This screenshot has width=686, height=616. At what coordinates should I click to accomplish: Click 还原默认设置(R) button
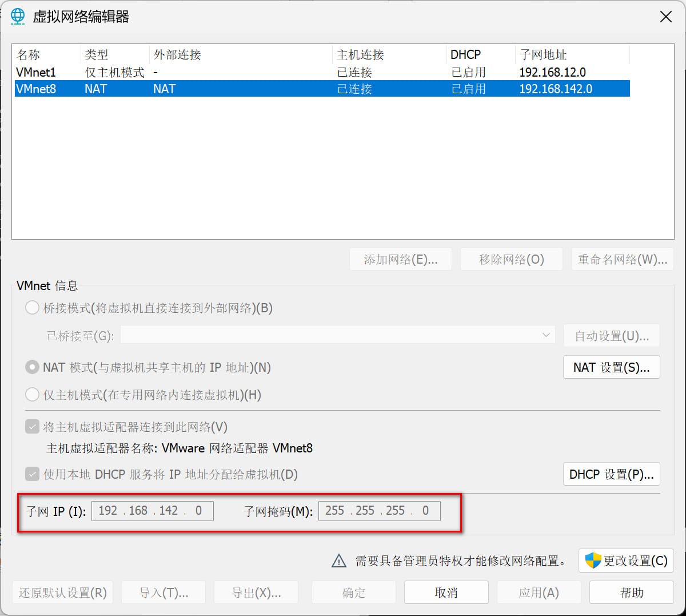63,593
